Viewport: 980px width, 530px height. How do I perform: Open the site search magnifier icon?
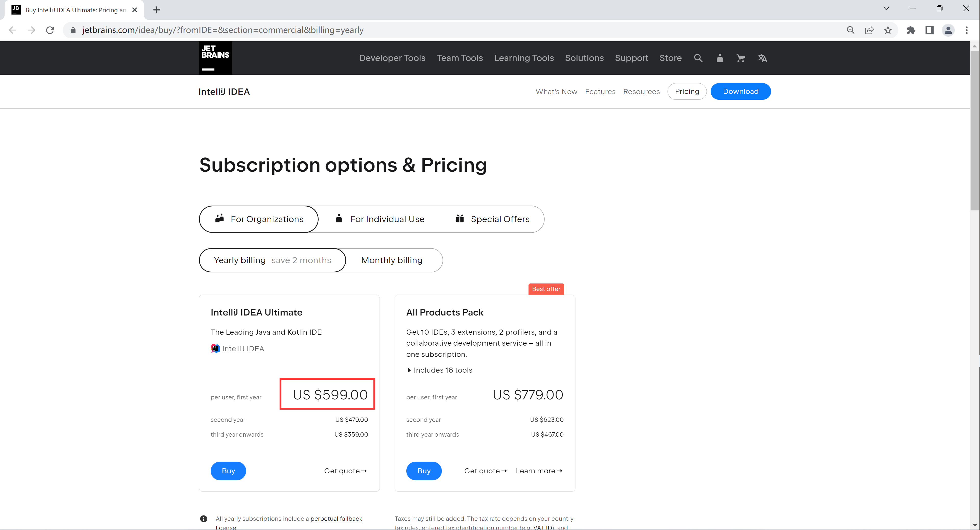(x=698, y=58)
